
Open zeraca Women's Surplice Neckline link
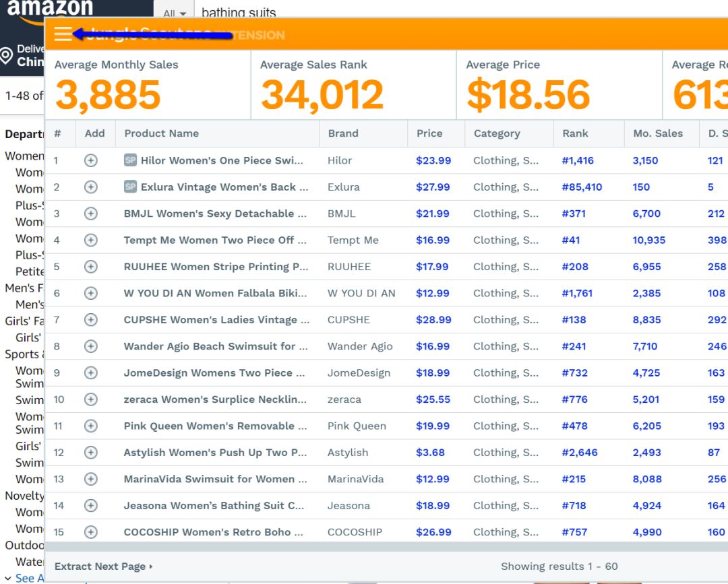click(215, 399)
